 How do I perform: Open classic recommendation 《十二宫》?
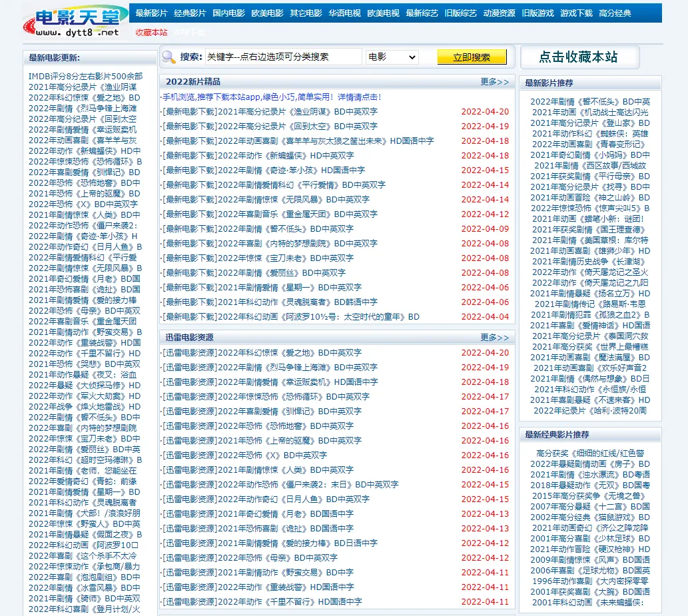590,507
